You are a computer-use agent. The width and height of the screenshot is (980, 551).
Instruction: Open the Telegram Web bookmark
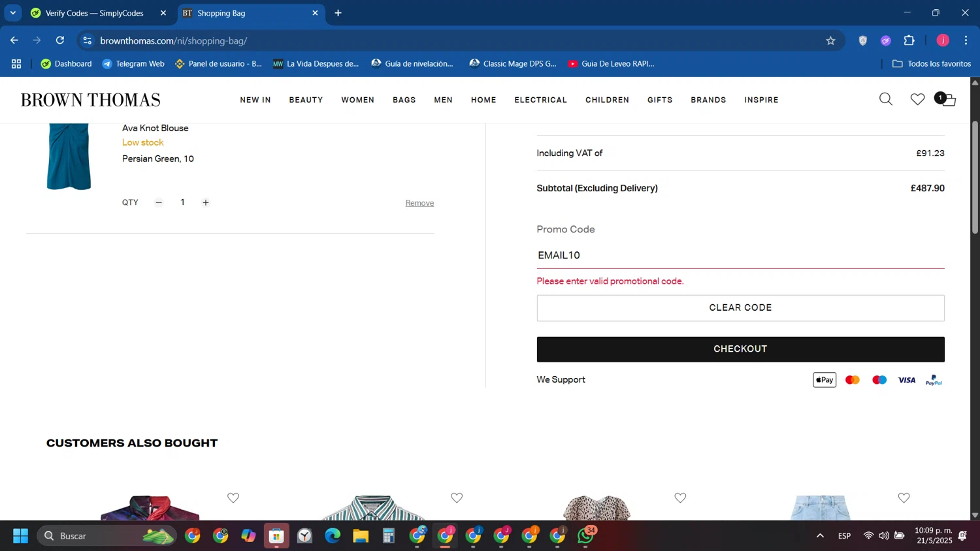[x=133, y=64]
